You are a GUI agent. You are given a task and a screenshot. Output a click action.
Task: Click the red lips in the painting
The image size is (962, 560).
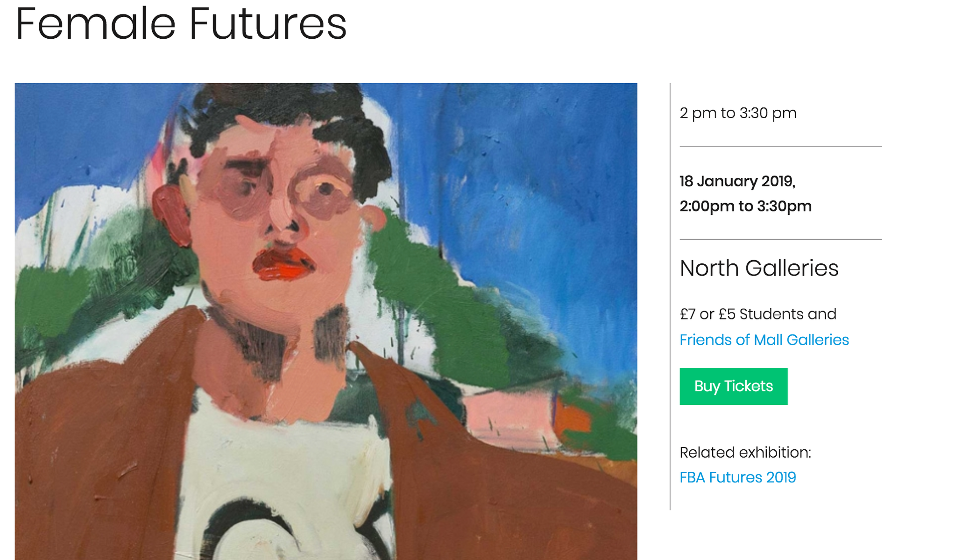coord(283,264)
